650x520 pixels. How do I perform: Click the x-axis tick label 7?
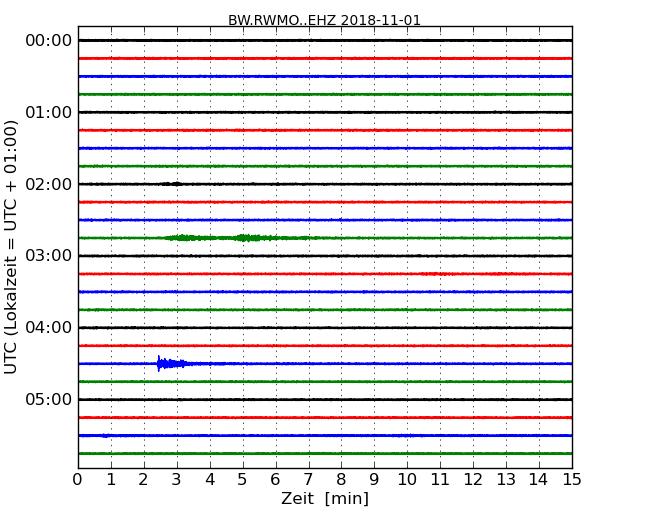308,480
